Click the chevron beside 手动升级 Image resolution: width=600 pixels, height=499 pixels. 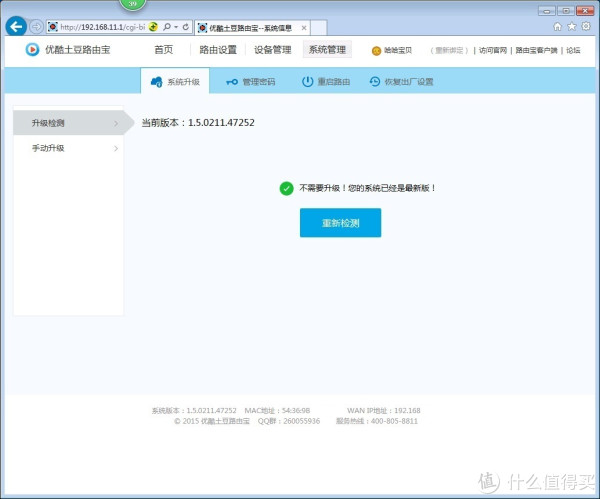tap(116, 148)
